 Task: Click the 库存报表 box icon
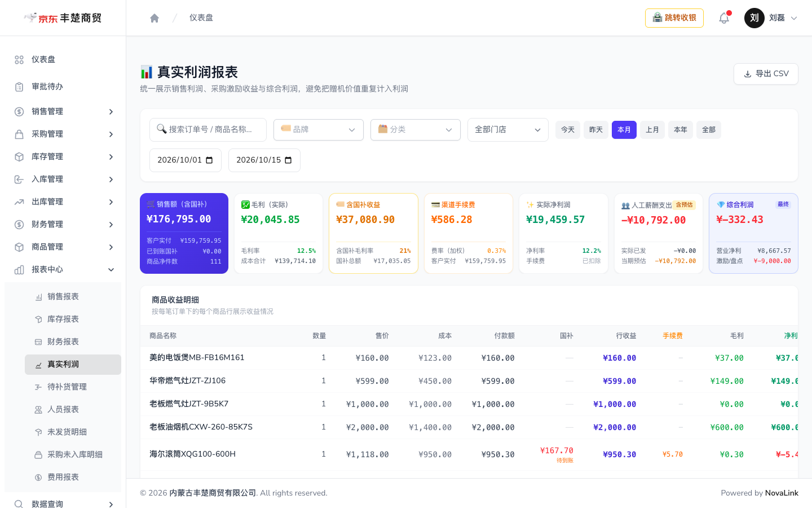pos(38,319)
